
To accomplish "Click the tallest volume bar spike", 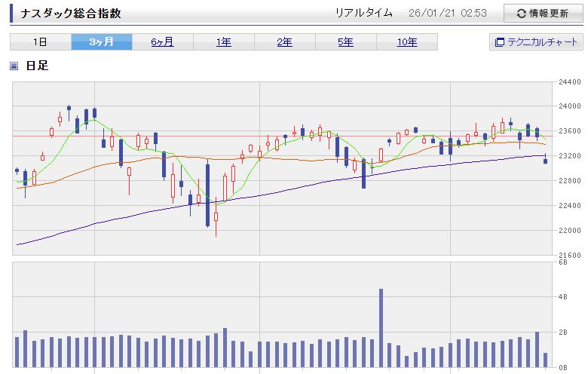I will pyautogui.click(x=381, y=327).
